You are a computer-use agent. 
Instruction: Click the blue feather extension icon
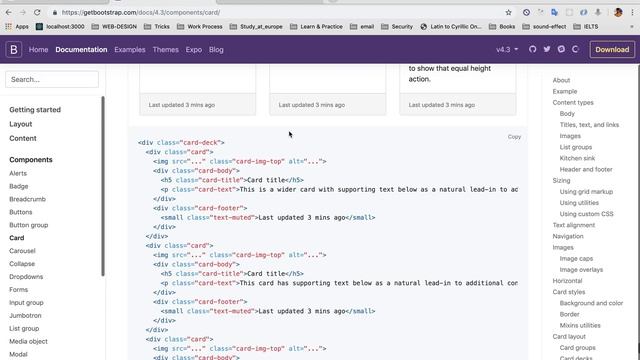click(x=583, y=13)
